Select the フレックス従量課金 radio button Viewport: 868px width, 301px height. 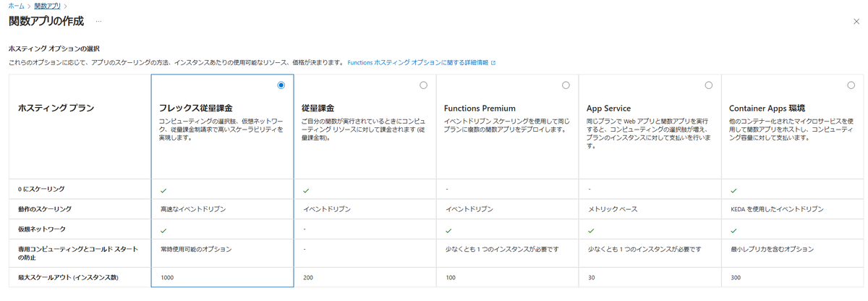click(x=281, y=85)
